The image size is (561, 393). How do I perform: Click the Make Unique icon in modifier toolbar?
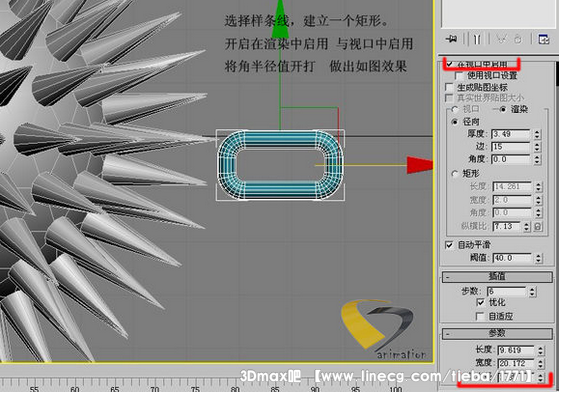coord(502,39)
